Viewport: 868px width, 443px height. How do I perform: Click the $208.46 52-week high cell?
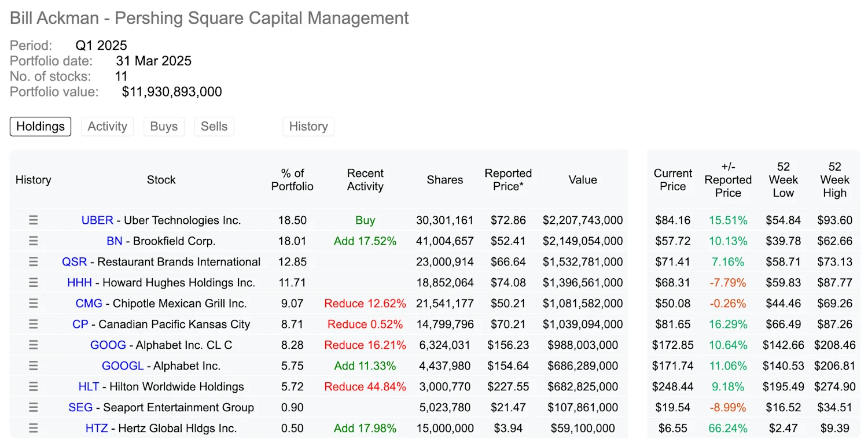point(834,345)
